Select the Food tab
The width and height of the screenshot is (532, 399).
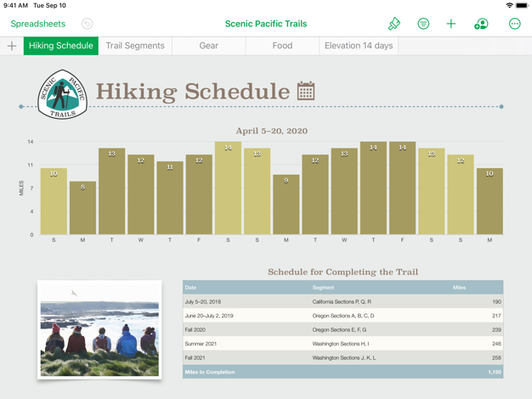pos(282,46)
